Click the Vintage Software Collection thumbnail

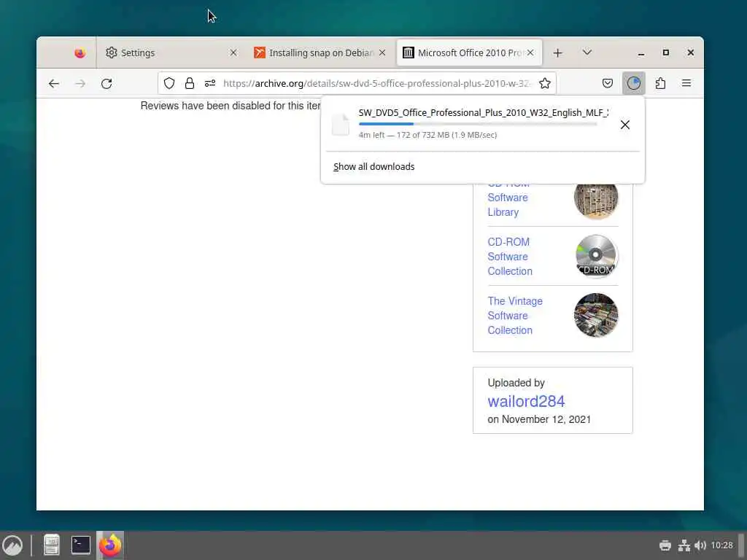click(596, 315)
